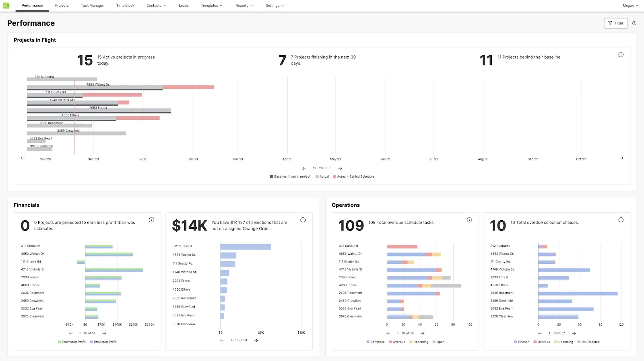
Task: Click info icon on overdue schedule tasks card
Action: point(469,220)
